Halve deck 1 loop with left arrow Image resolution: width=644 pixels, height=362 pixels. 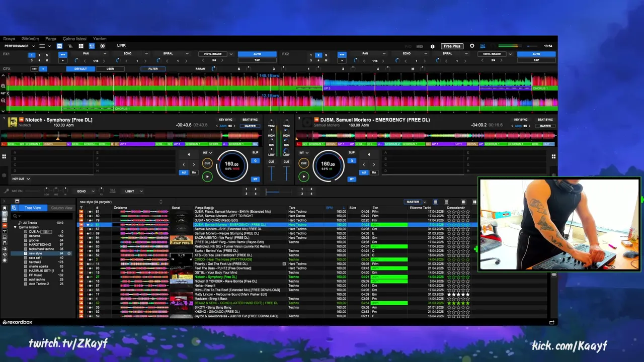(184, 164)
